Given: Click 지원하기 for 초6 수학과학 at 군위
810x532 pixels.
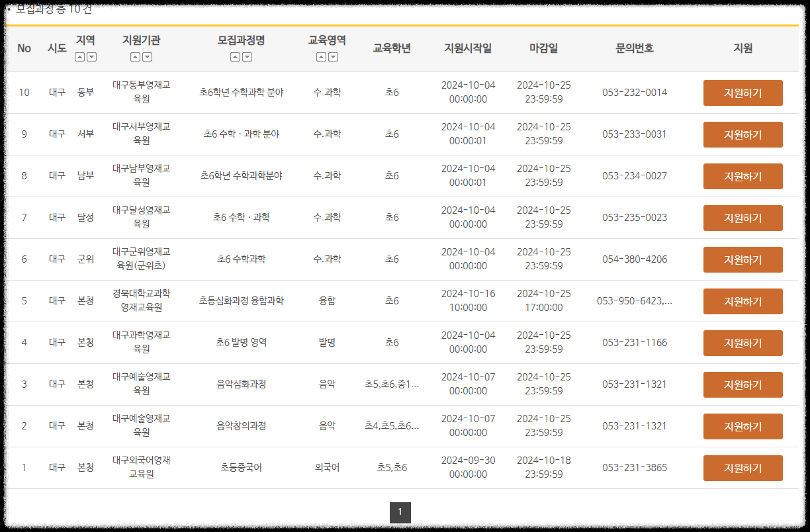Looking at the screenshot, I should 742,259.
